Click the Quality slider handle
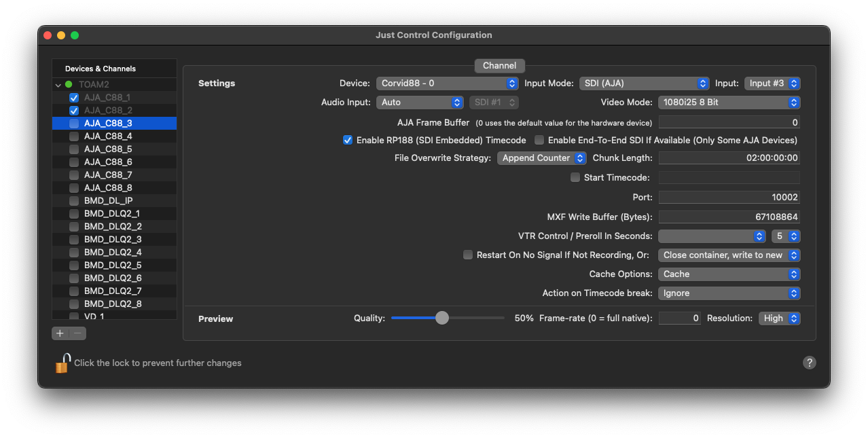The image size is (868, 438). point(442,318)
